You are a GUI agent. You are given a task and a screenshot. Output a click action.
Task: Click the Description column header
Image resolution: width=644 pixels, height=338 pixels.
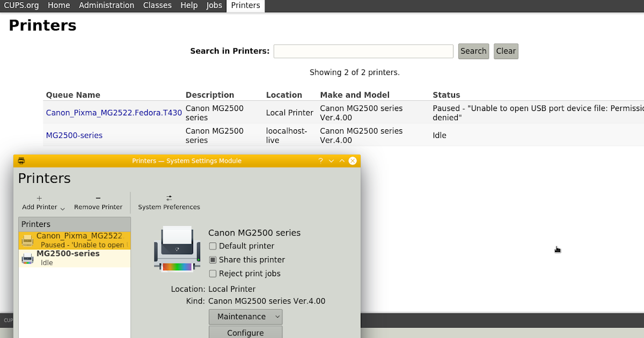210,95
